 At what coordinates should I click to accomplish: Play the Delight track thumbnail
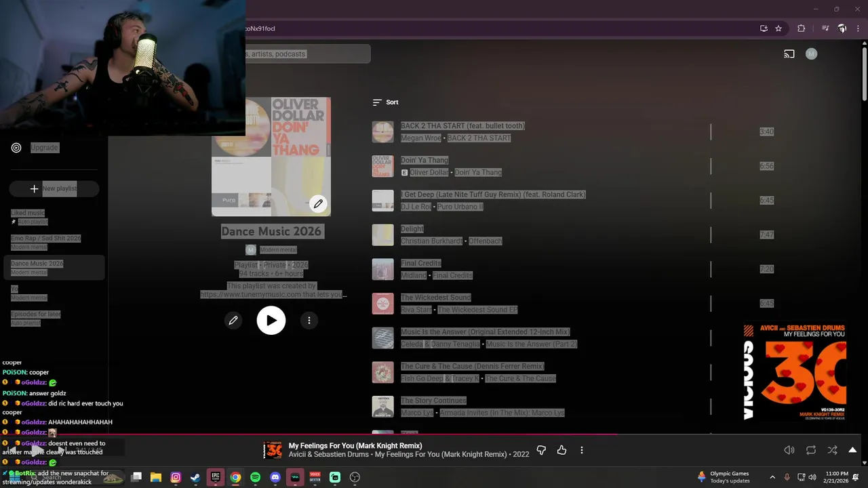tap(382, 235)
